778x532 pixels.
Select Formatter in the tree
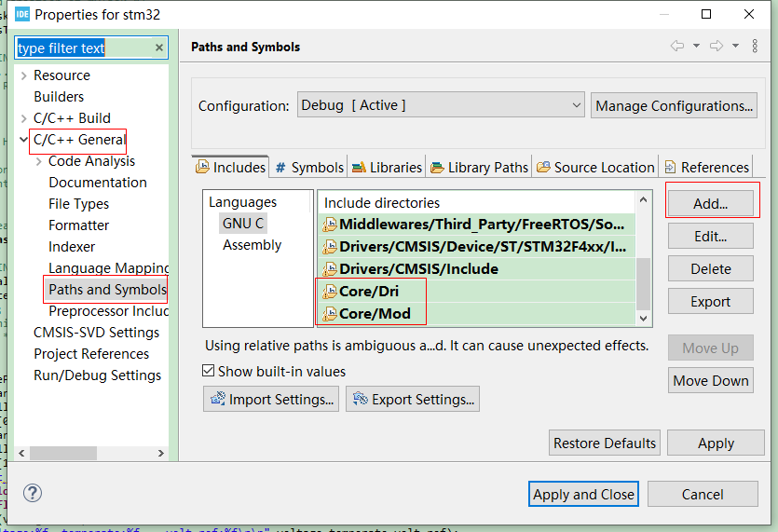[x=78, y=225]
